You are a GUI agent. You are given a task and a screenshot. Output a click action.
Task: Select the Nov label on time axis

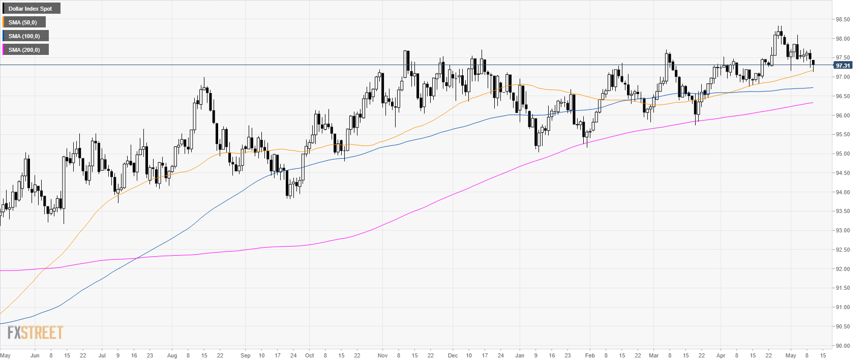click(383, 355)
